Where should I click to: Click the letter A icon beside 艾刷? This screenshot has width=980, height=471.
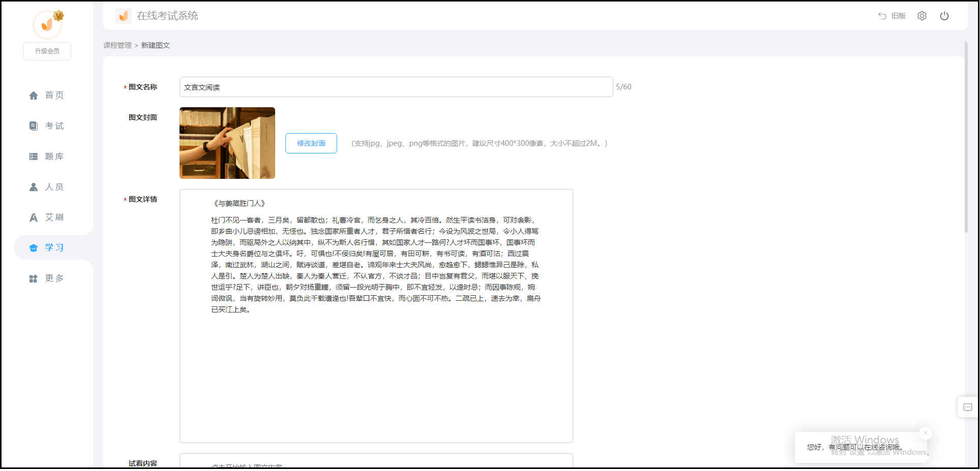34,217
